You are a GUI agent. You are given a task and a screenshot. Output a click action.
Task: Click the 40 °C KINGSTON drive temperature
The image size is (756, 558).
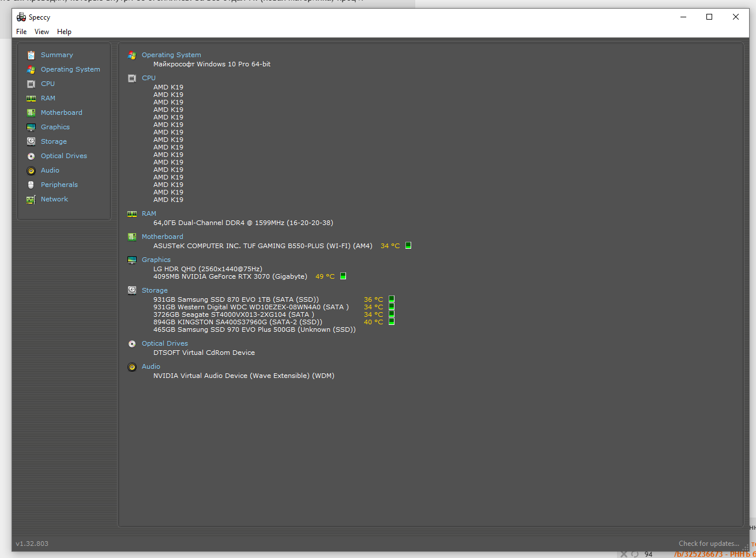coord(373,322)
